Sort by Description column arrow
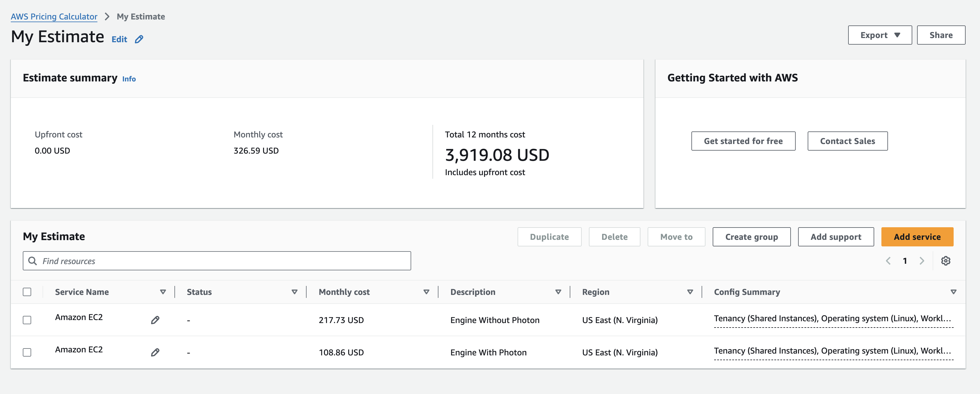This screenshot has width=980, height=394. pyautogui.click(x=558, y=292)
